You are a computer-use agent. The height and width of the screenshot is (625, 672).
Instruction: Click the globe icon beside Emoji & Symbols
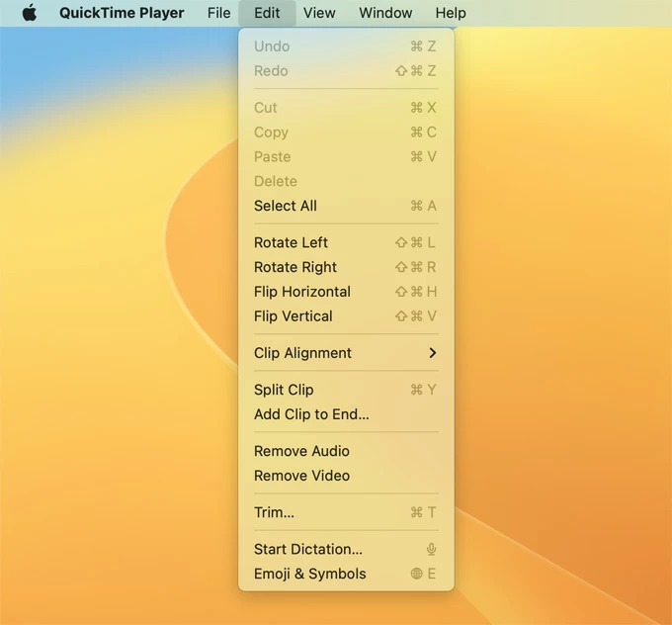(417, 575)
